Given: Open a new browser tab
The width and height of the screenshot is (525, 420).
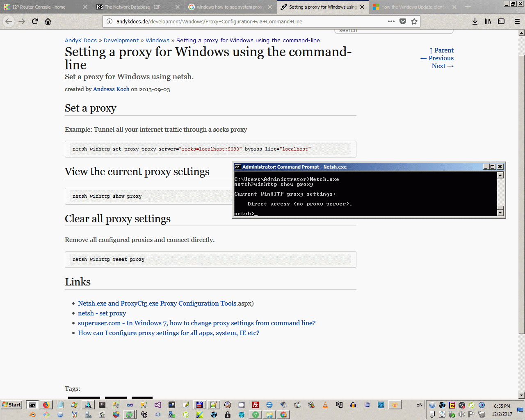Looking at the screenshot, I should point(468,7).
